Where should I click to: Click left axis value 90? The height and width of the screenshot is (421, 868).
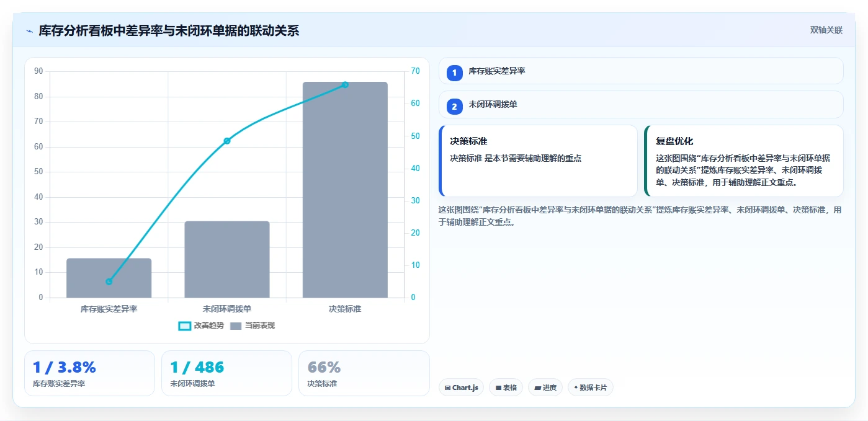click(38, 71)
